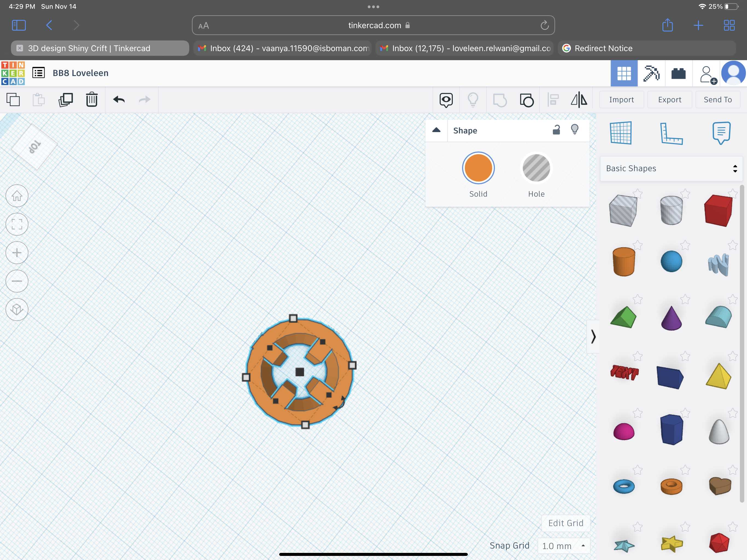The width and height of the screenshot is (747, 560).
Task: Open the BB8 Loveleen design menu
Action: 38,72
